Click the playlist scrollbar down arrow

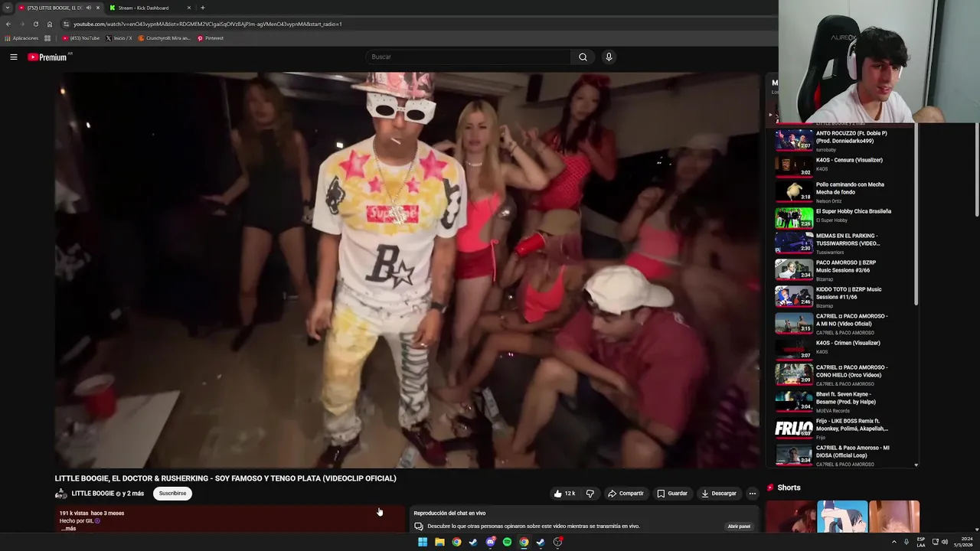[916, 465]
